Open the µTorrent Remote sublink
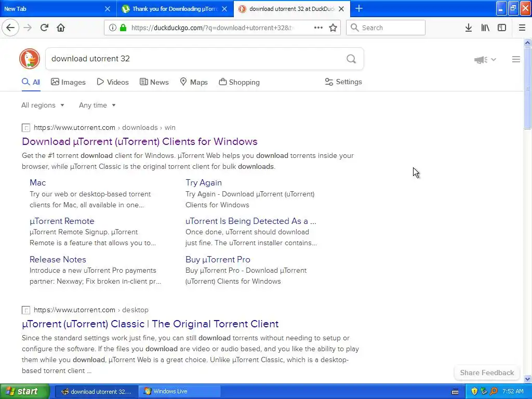Screen dimensions: 532x399 62,221
